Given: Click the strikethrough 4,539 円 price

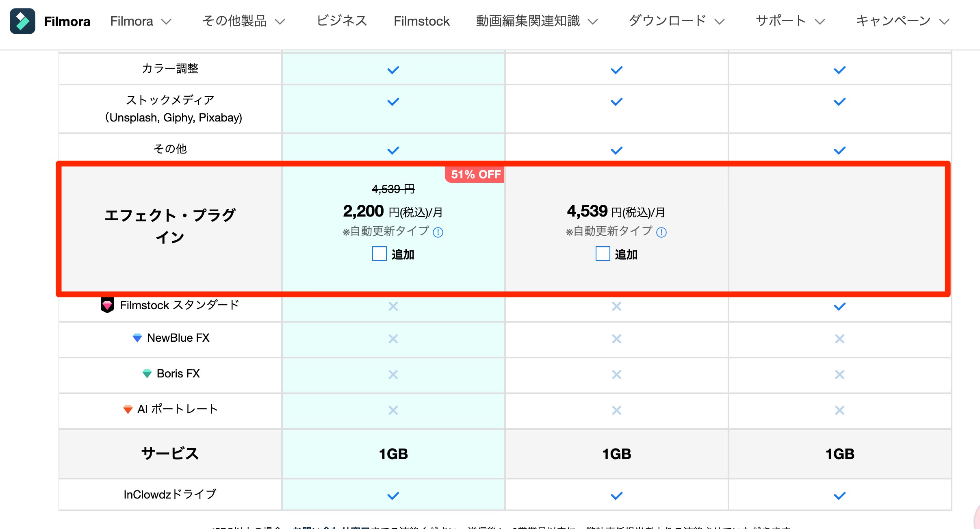Looking at the screenshot, I should [393, 189].
